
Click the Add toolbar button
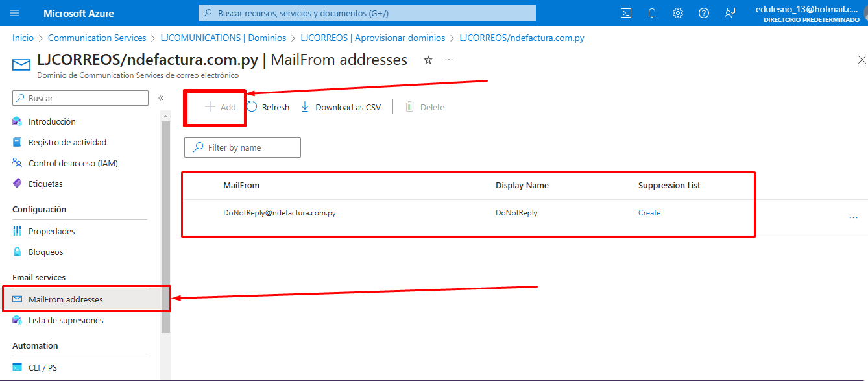pyautogui.click(x=221, y=107)
